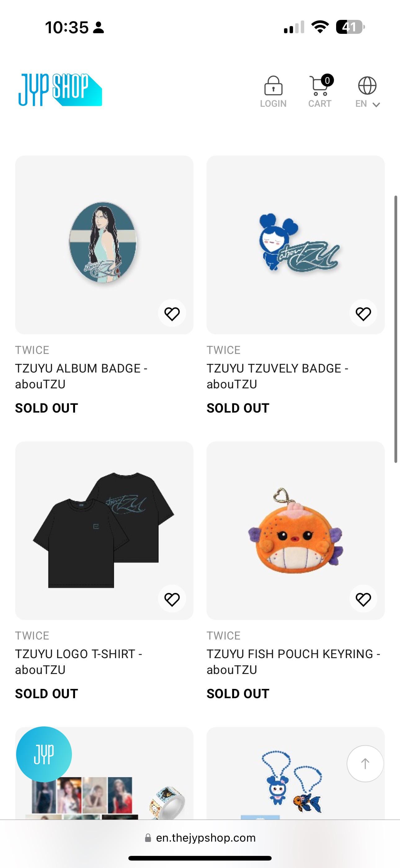The image size is (400, 868).
Task: Go to JYP Shop home logo
Action: coord(60,90)
